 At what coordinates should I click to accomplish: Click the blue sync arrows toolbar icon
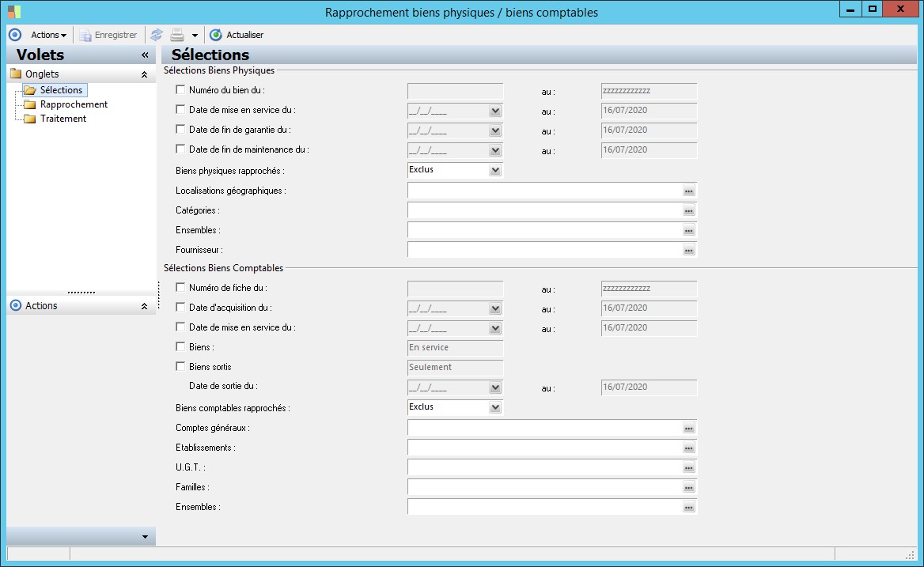point(157,35)
